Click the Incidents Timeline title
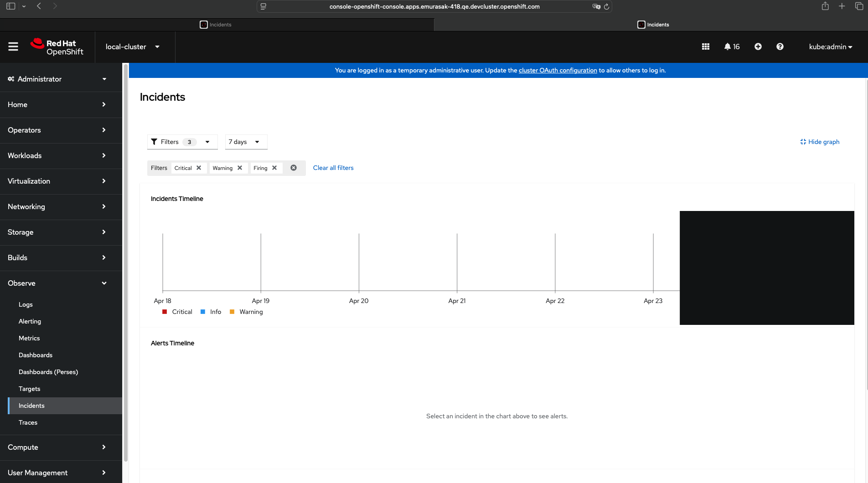The height and width of the screenshot is (483, 868). pos(177,199)
